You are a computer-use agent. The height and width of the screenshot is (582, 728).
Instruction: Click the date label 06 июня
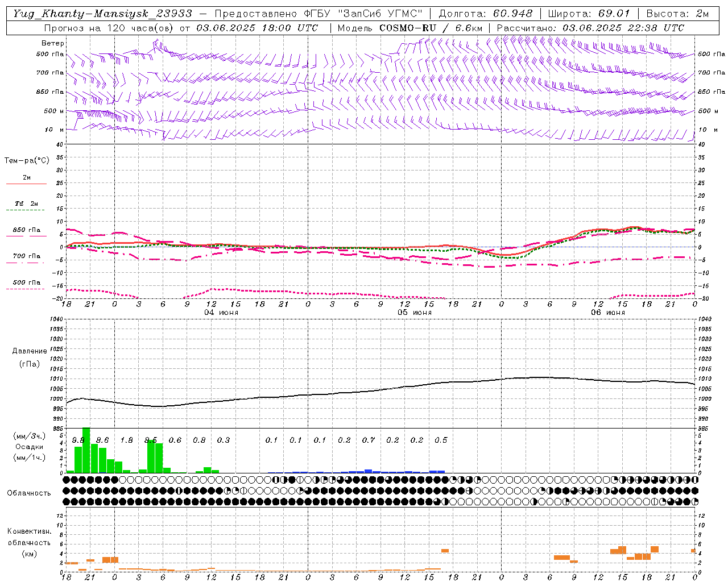point(608,313)
